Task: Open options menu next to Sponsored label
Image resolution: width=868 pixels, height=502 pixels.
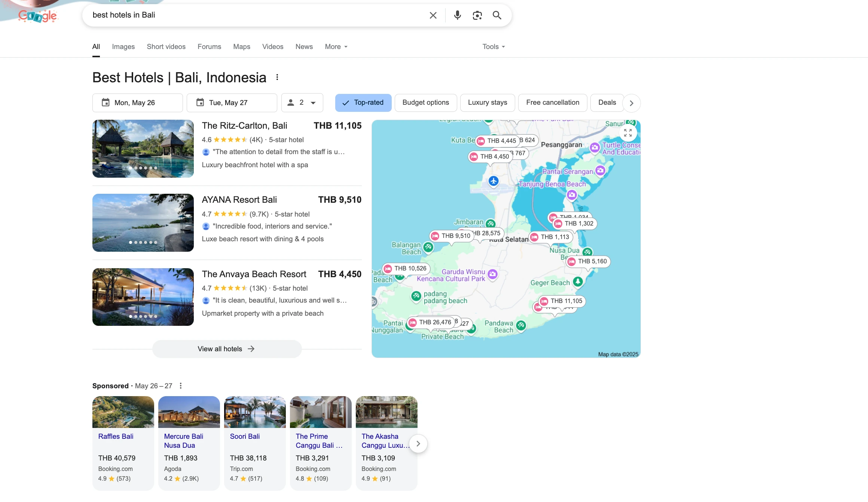Action: pos(181,386)
